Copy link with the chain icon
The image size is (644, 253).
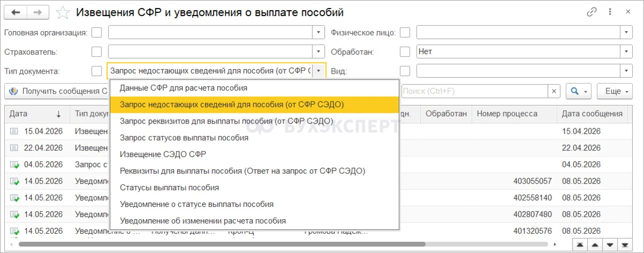(x=592, y=12)
